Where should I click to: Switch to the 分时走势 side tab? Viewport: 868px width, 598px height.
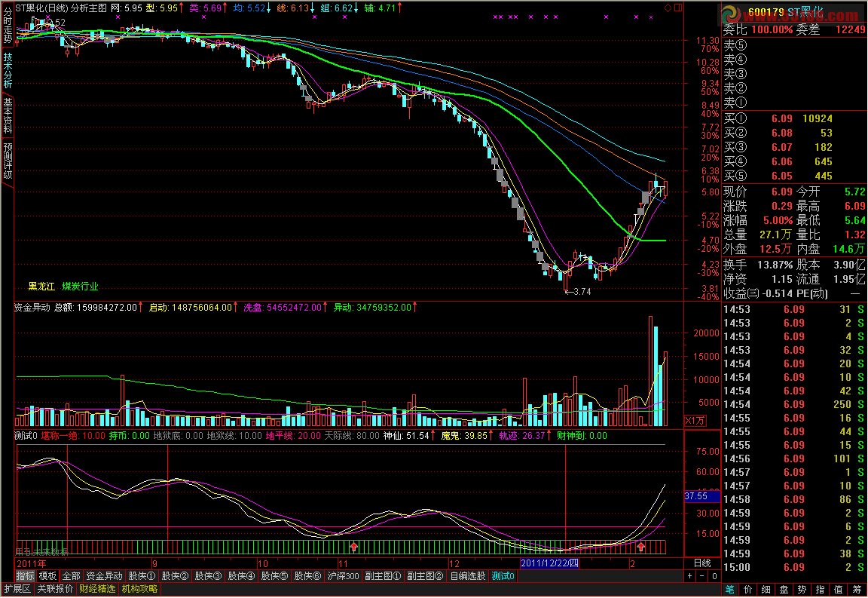pyautogui.click(x=8, y=25)
